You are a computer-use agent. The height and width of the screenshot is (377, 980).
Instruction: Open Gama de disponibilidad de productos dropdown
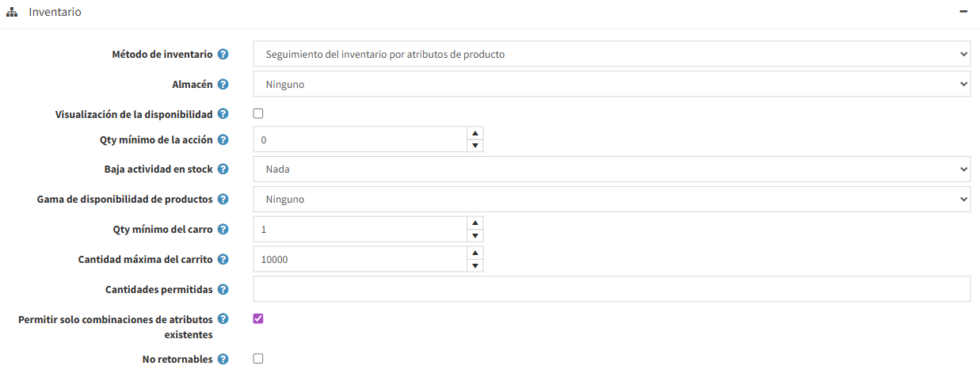pos(612,199)
